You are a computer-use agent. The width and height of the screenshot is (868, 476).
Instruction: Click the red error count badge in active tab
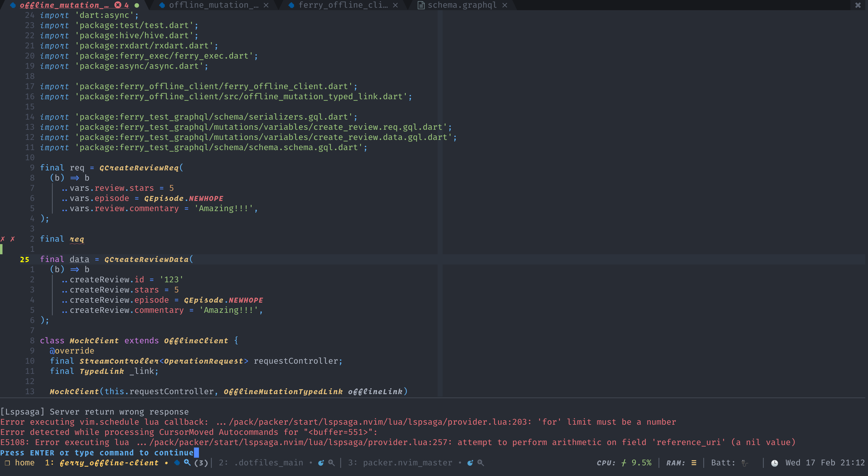click(x=121, y=5)
